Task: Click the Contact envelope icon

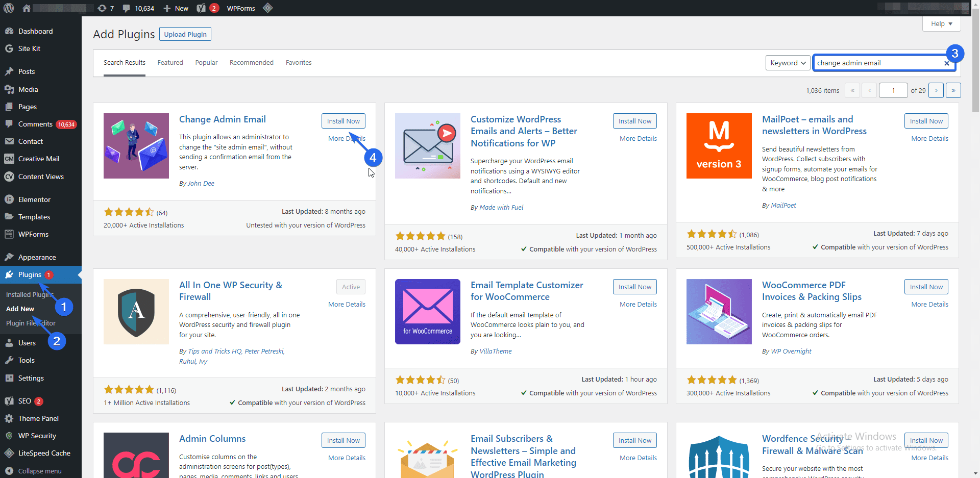Action: tap(9, 141)
